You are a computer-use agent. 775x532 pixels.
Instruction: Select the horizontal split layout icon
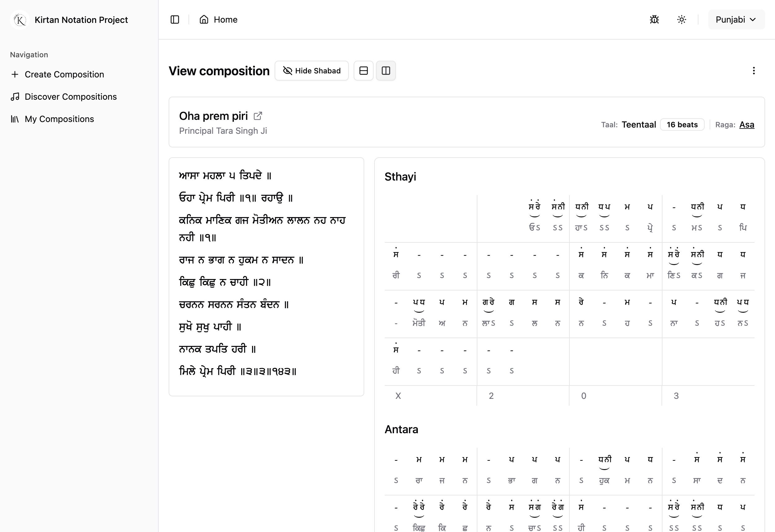(363, 70)
